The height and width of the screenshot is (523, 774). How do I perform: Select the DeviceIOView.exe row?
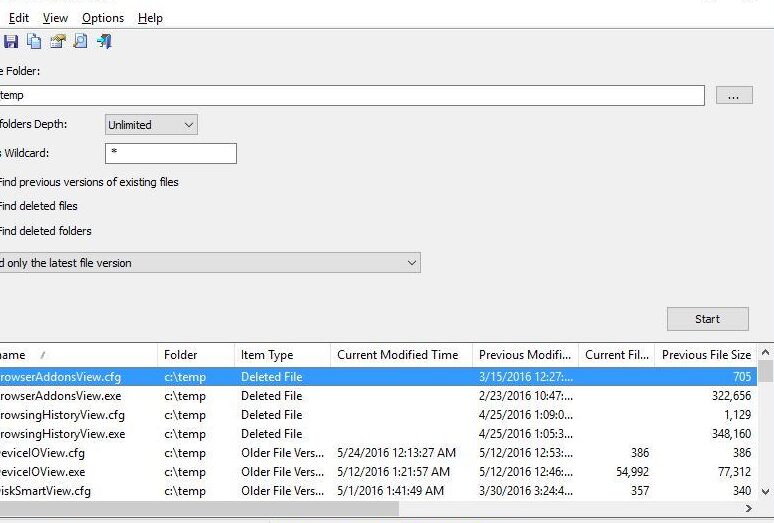tap(378, 472)
